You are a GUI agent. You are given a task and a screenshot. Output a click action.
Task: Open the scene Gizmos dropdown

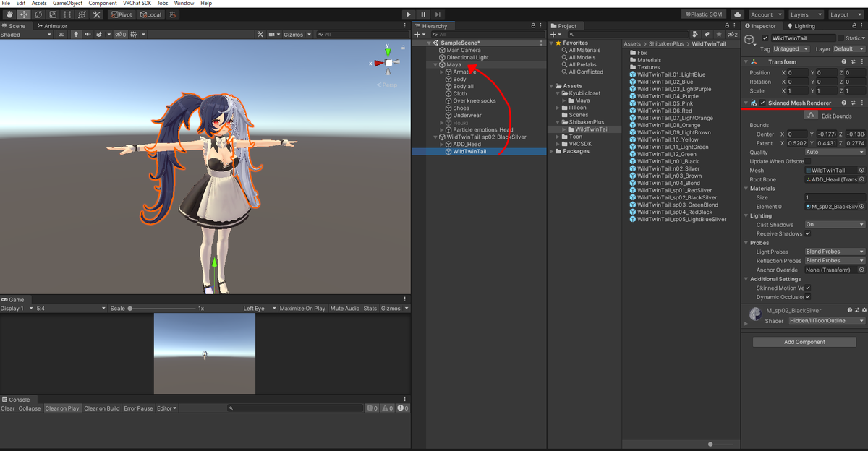pyautogui.click(x=297, y=35)
